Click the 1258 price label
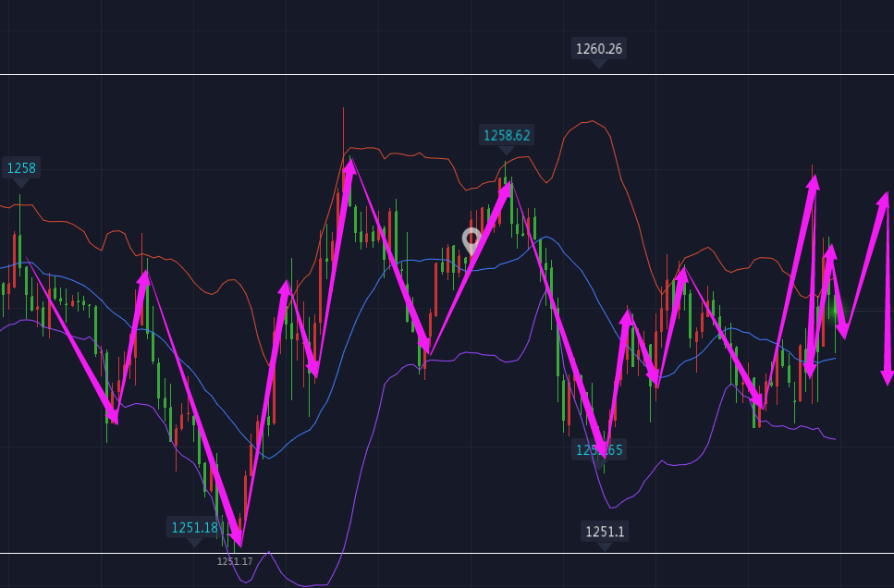This screenshot has height=588, width=894. tap(21, 168)
